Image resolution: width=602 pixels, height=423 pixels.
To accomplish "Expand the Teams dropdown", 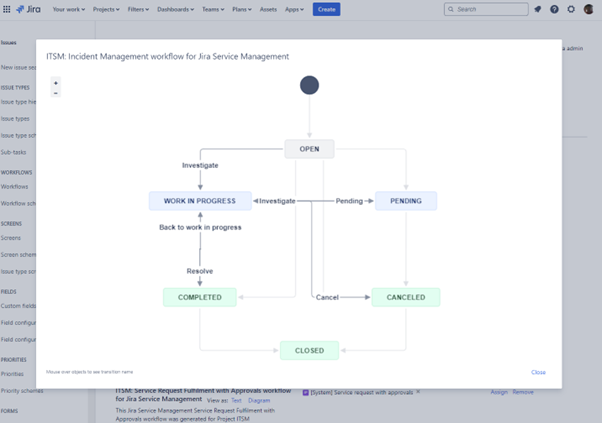I will point(213,9).
